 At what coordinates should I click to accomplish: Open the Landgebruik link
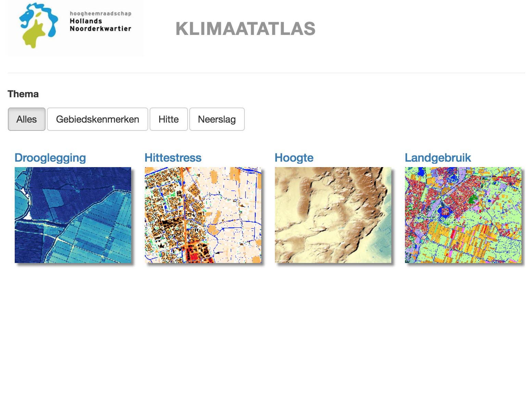tap(438, 158)
